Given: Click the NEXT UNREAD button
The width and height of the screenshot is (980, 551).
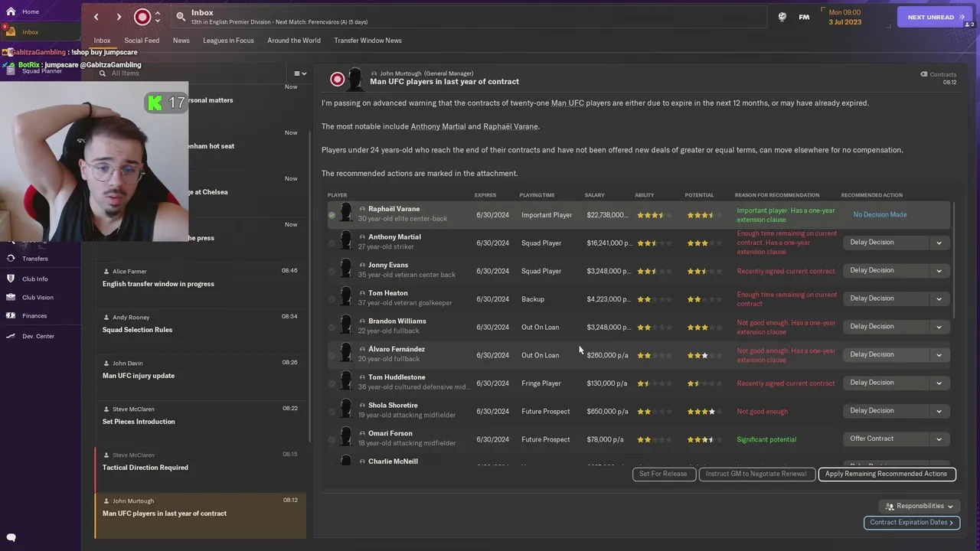Looking at the screenshot, I should [935, 17].
